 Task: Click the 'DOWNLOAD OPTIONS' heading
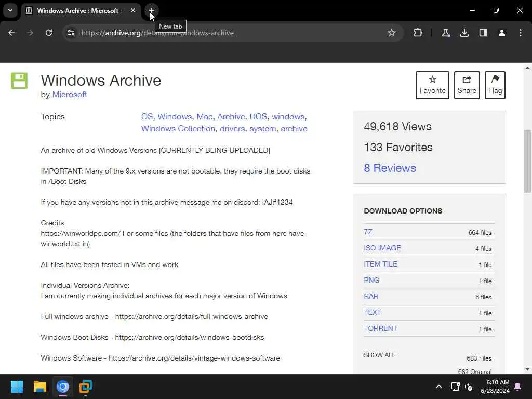[x=403, y=211]
